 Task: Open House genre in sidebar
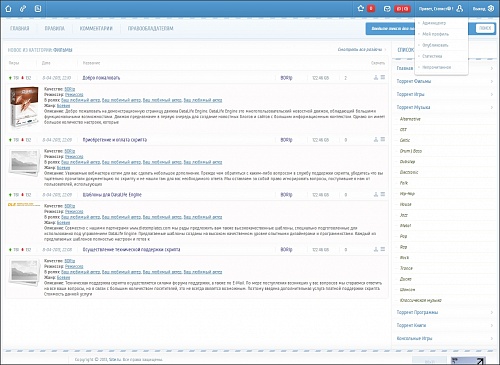[x=406, y=204]
